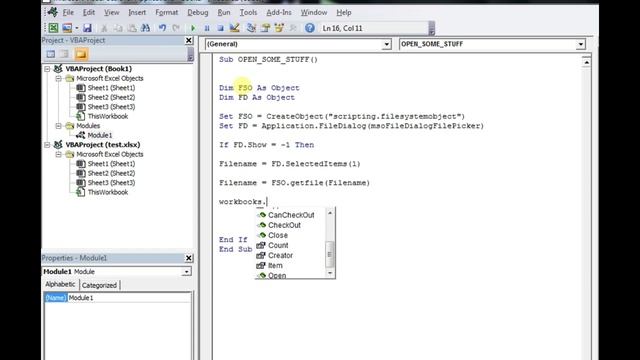Click the View Code icon in Project panel
The image size is (640, 360).
(51, 54)
